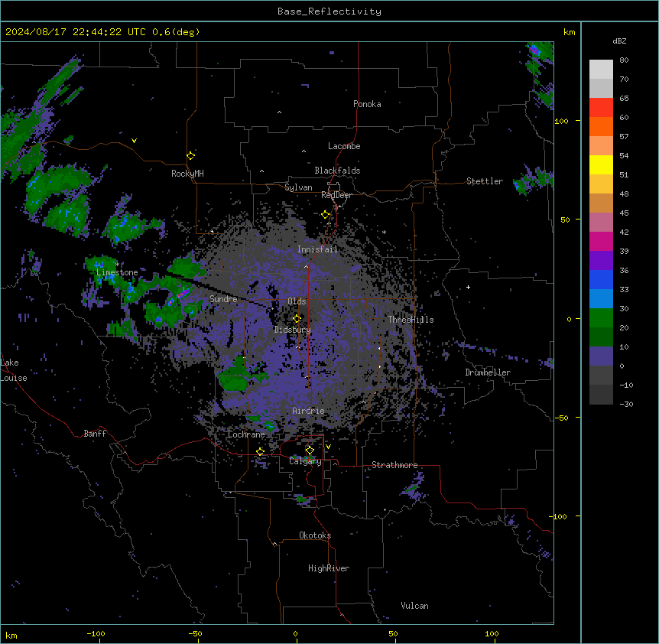Screen dimensions: 659x644
Task: Click the -30 value on the dBZ legend
Action: tap(626, 404)
